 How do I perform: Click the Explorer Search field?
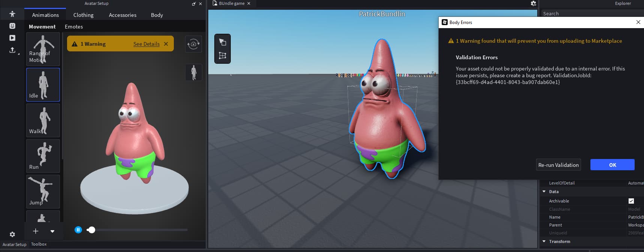pyautogui.click(x=592, y=13)
